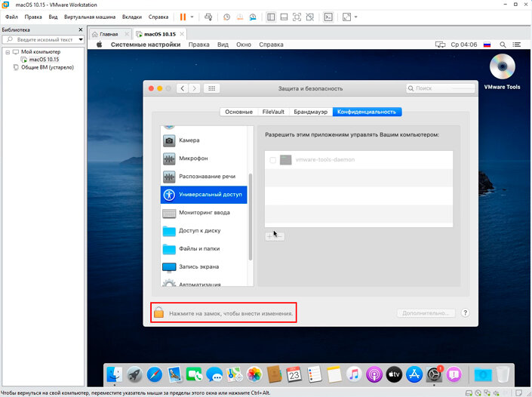
Task: Open the App Store from the Dock
Action: (414, 375)
